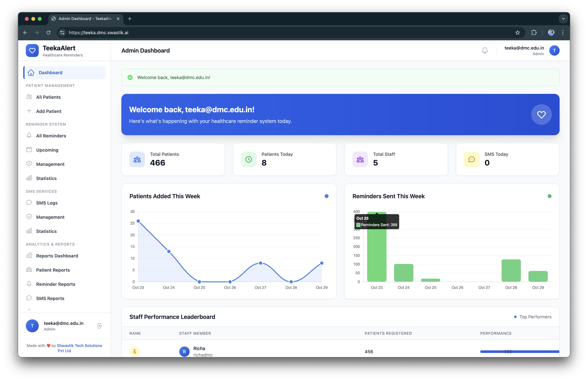Click the Oct 28 green reminders bar
This screenshot has height=381, width=588.
[x=511, y=270]
